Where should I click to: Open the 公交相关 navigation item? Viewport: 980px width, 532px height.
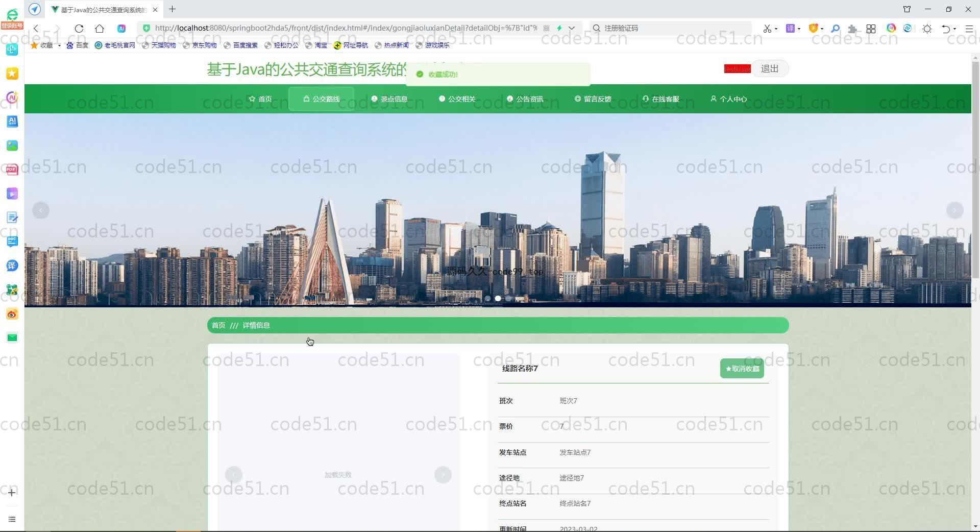(x=457, y=99)
